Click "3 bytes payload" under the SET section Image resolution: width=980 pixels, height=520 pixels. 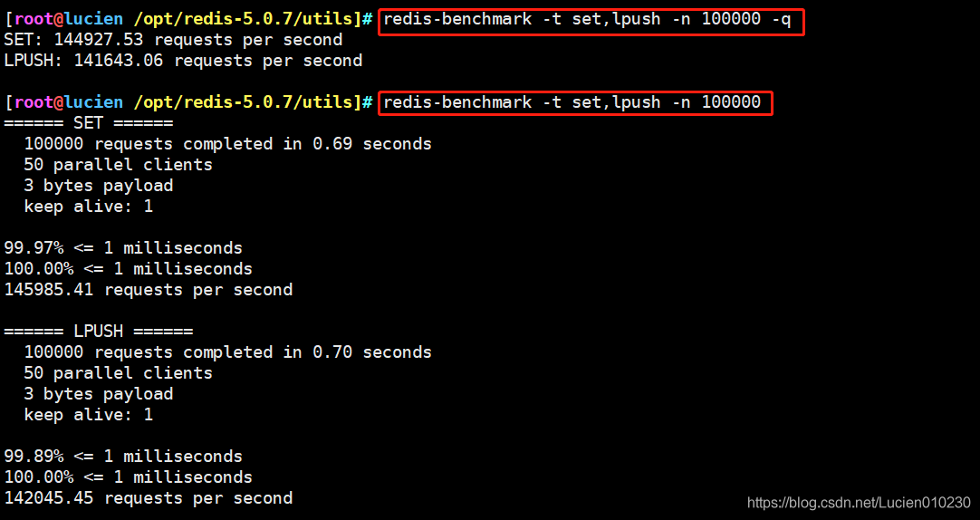(98, 186)
